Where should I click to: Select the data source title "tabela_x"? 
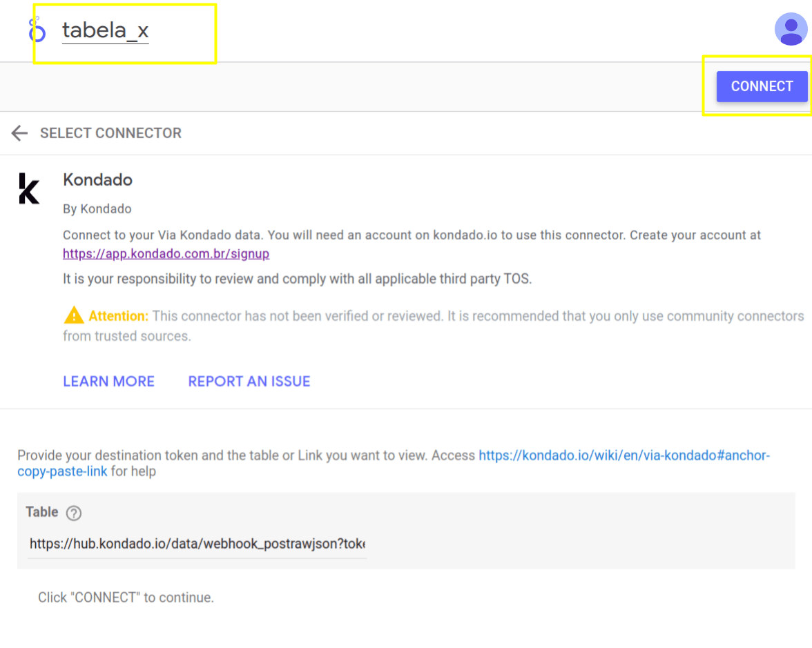click(x=105, y=30)
